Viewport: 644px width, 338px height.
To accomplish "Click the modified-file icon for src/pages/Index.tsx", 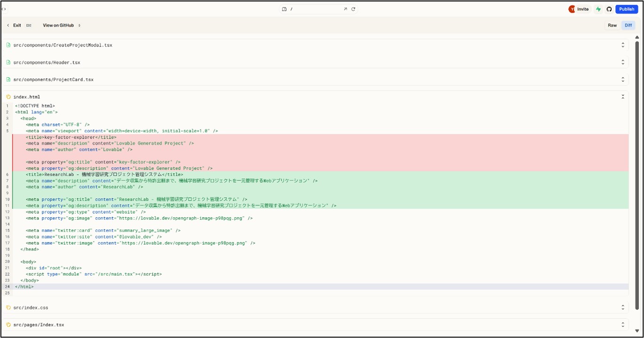I will click(8, 325).
